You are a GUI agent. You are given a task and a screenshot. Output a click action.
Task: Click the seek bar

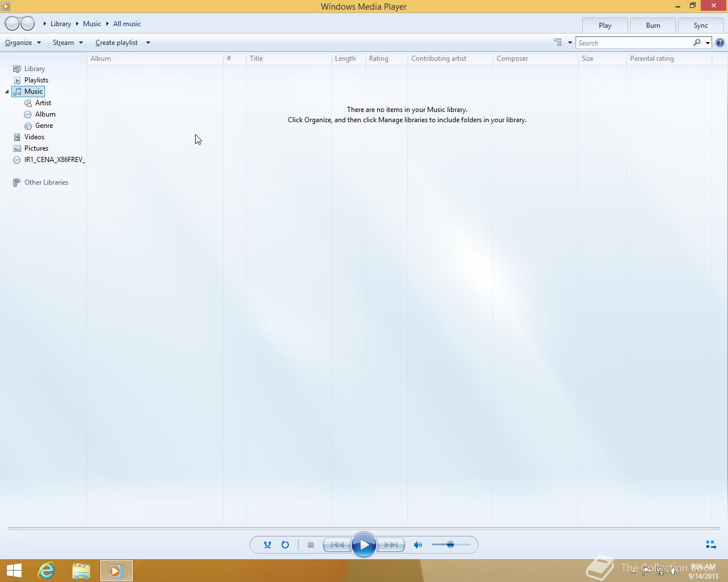point(364,528)
